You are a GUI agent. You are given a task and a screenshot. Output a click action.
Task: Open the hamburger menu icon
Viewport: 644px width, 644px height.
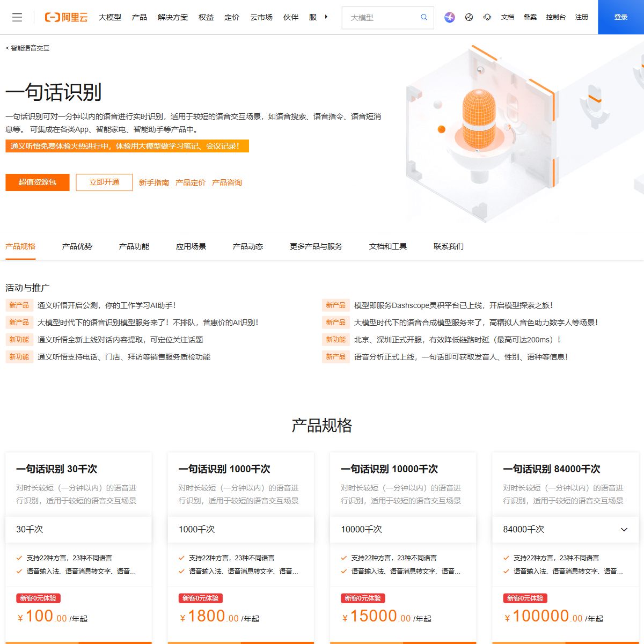click(17, 17)
